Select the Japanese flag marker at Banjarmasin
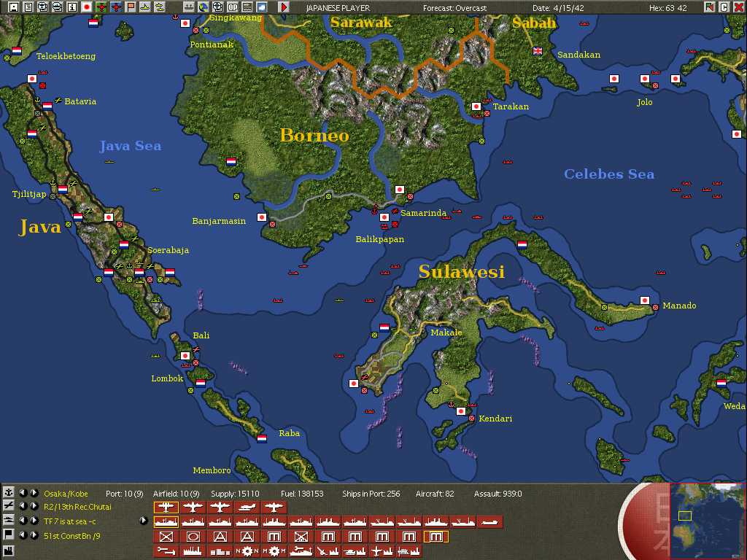This screenshot has height=560, width=747. click(262, 217)
